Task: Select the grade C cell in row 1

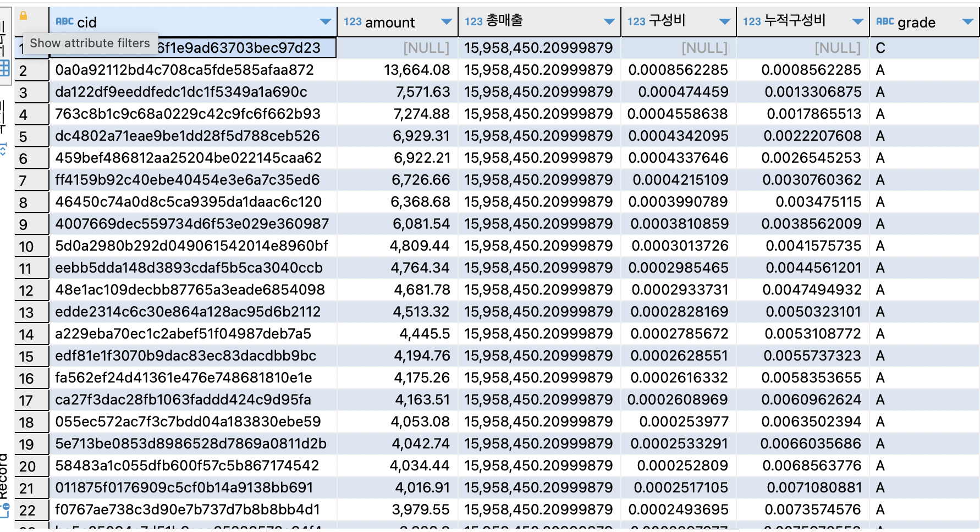Action: click(924, 48)
